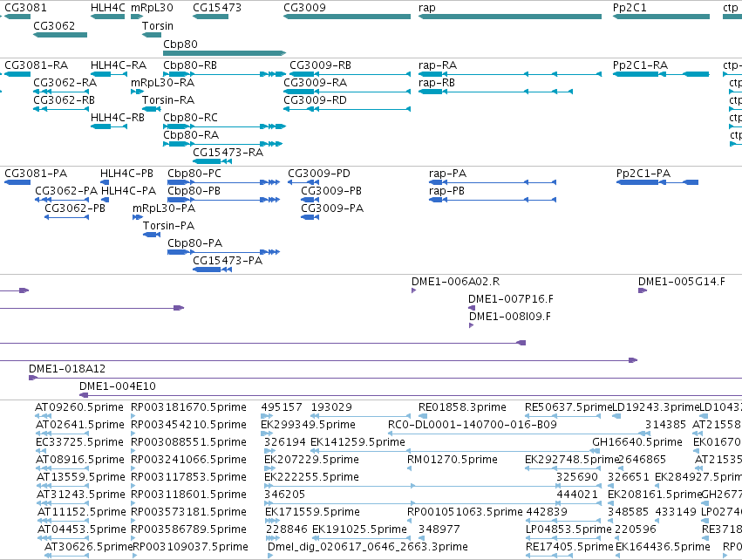The width and height of the screenshot is (742, 560).
Task: Select protein HLH4C-PA
Action: (128, 191)
